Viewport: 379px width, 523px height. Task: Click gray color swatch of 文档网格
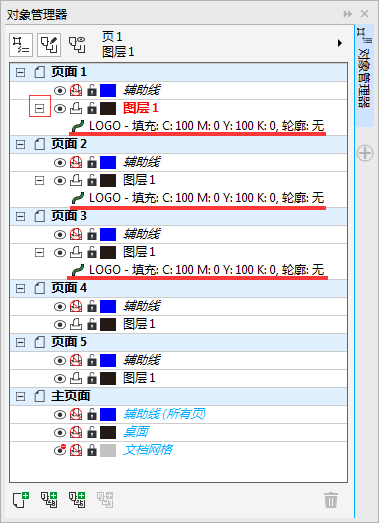click(x=108, y=451)
